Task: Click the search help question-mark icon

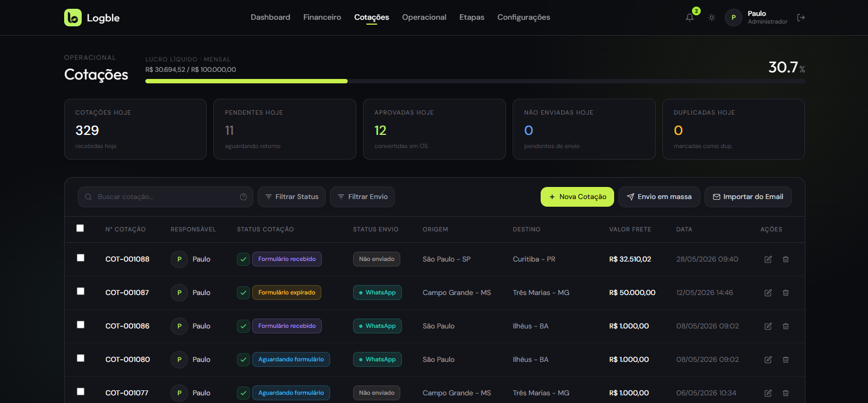Action: tap(243, 197)
